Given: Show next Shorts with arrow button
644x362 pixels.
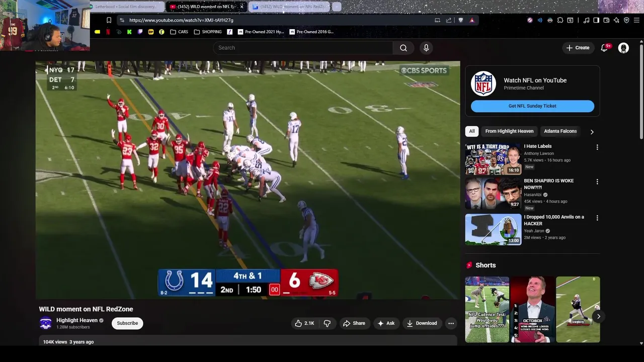Looking at the screenshot, I should [x=598, y=316].
